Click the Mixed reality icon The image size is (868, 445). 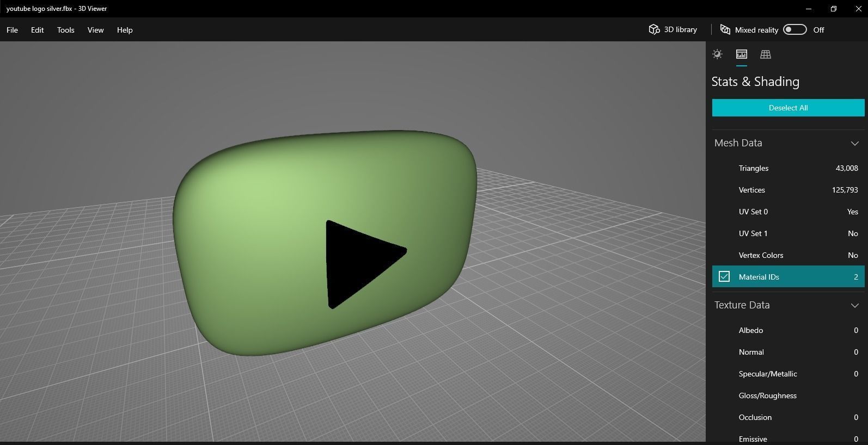pos(725,29)
